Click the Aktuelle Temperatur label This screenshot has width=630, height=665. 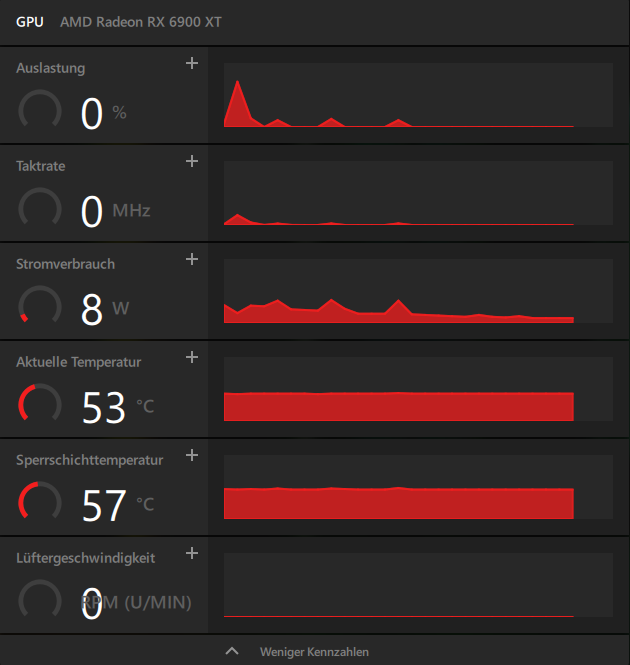pos(78,362)
